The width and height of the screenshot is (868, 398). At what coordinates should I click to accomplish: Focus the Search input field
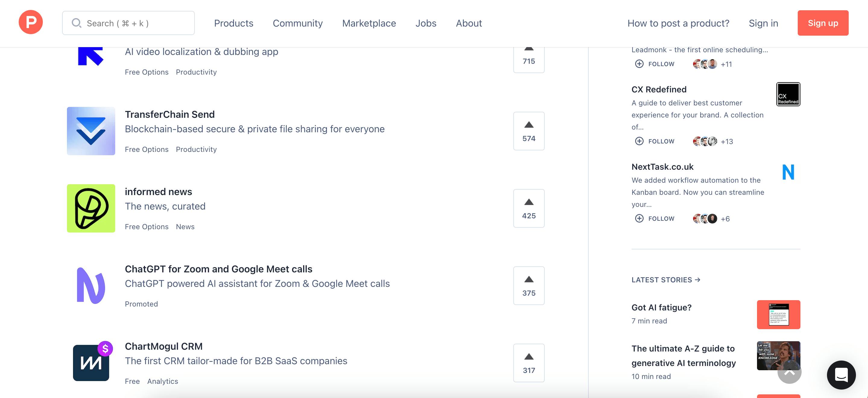pyautogui.click(x=128, y=23)
